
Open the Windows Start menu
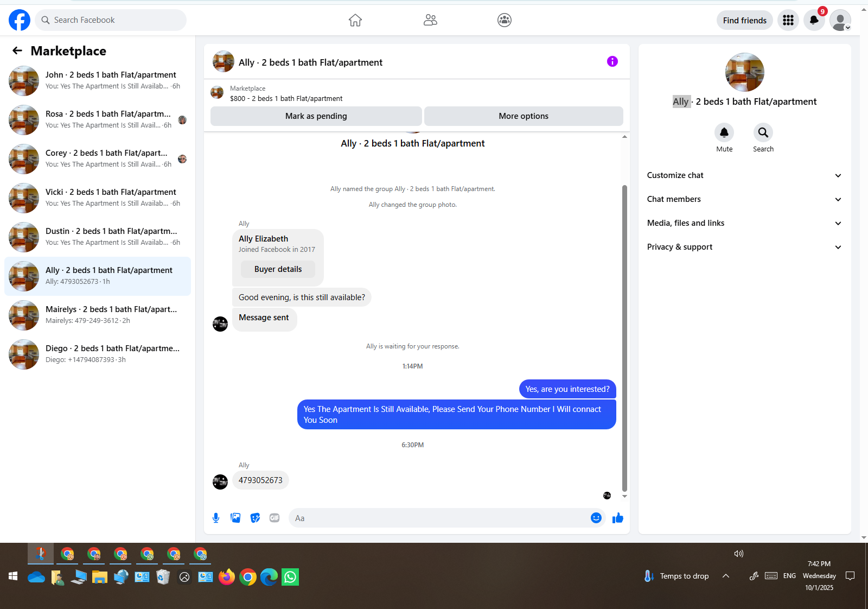tap(13, 576)
